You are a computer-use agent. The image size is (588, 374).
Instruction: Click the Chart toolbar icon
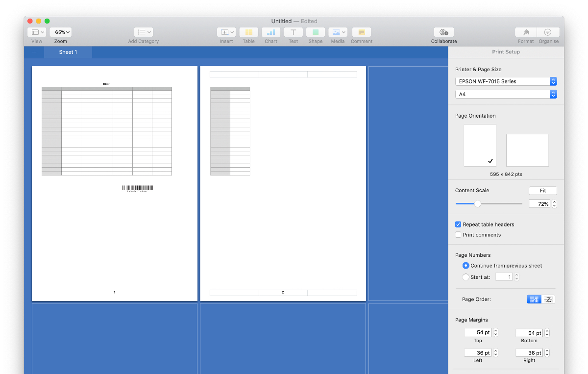tap(271, 32)
